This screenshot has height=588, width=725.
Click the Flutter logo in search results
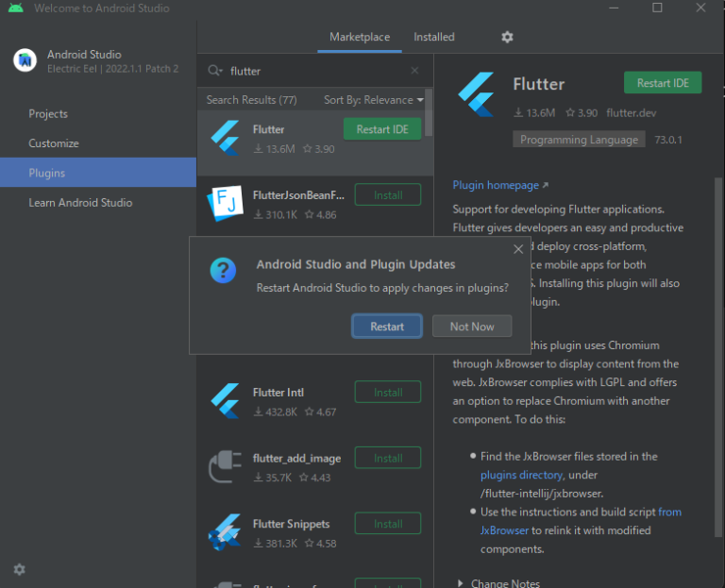[225, 138]
